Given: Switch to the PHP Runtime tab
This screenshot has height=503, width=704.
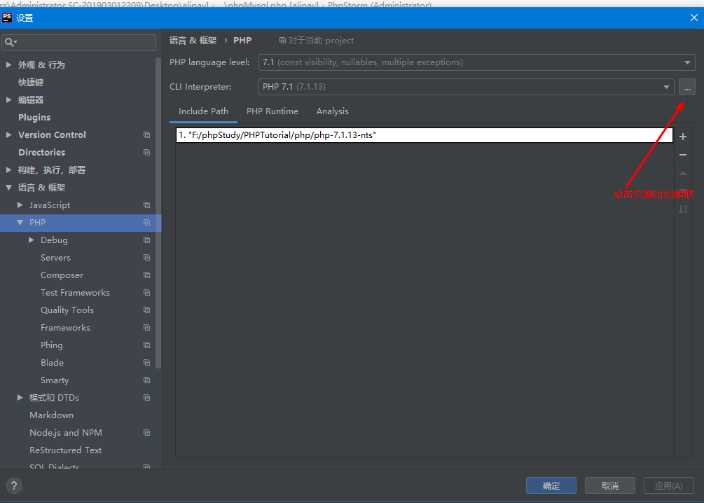Looking at the screenshot, I should click(272, 111).
